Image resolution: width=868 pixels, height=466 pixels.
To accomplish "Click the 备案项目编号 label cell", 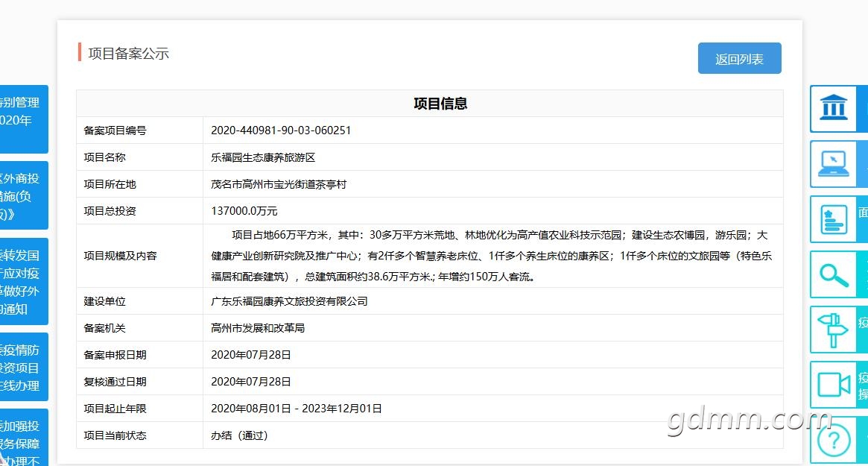I will (x=139, y=130).
